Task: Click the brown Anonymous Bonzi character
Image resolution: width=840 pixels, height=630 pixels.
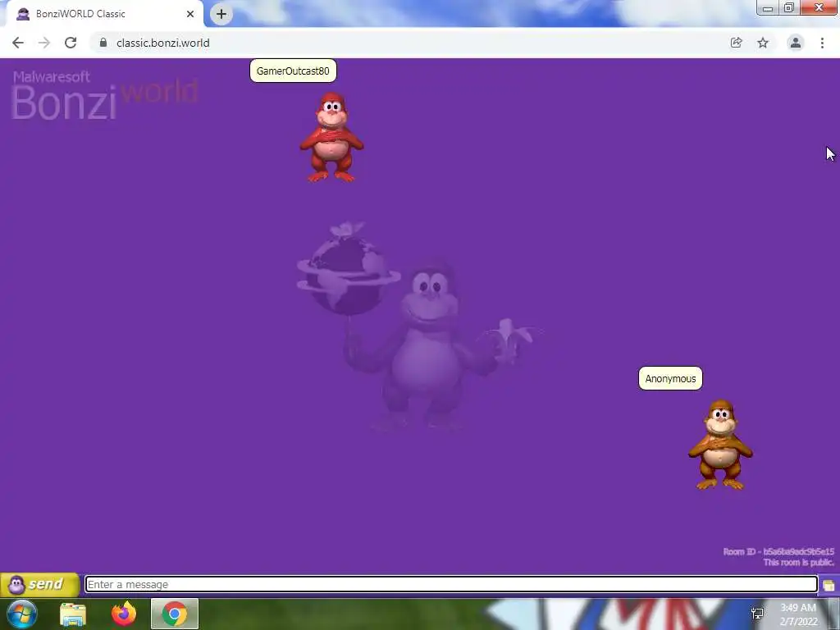Action: tap(720, 445)
